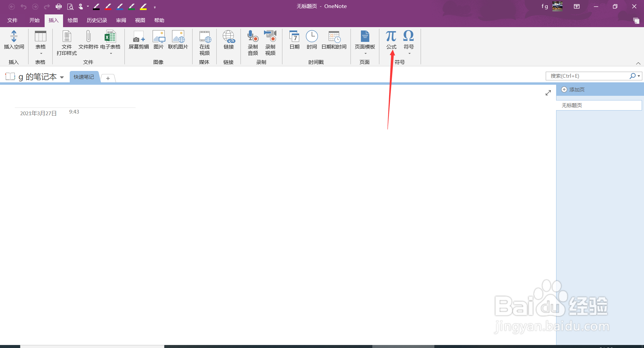The image size is (644, 348).
Task: Attach a file with paperclip icon
Action: tap(88, 36)
